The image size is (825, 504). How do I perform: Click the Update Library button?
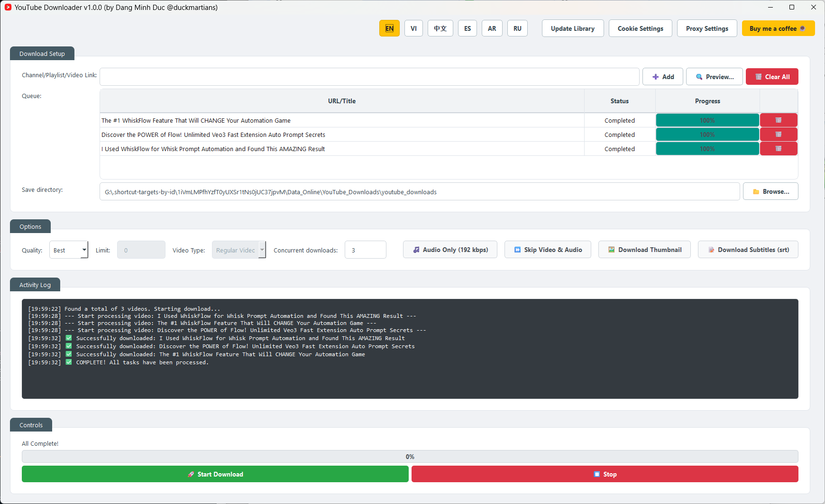572,28
